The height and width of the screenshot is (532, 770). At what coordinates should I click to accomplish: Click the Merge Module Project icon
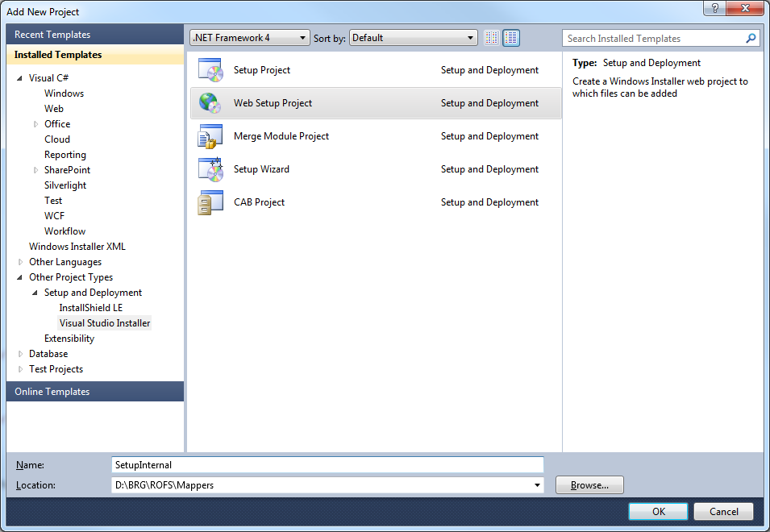[x=210, y=136]
